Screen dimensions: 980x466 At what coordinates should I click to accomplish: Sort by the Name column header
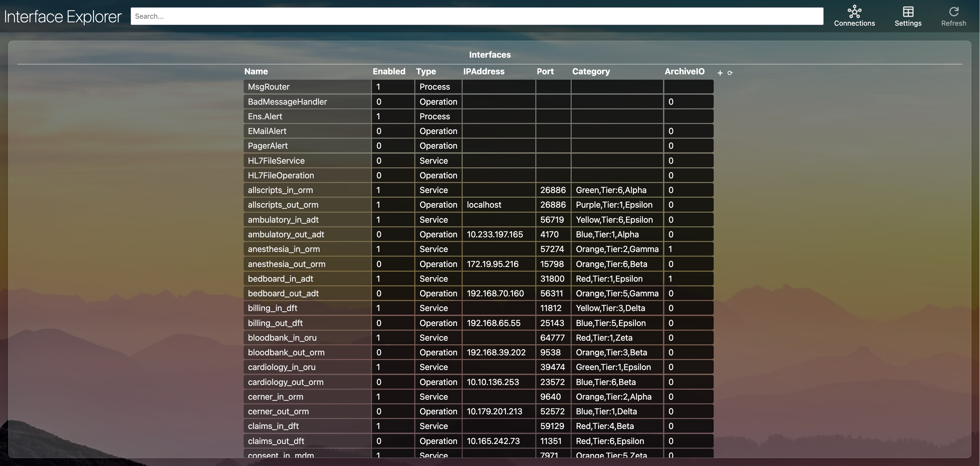tap(256, 72)
